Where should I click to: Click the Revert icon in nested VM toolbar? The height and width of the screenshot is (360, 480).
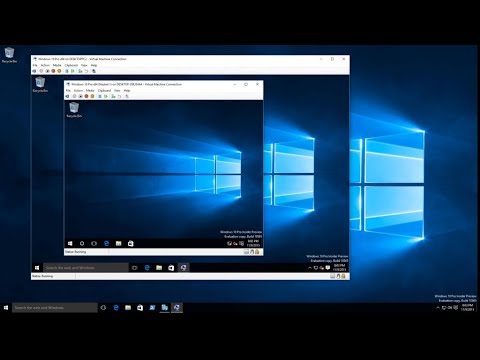tap(119, 96)
